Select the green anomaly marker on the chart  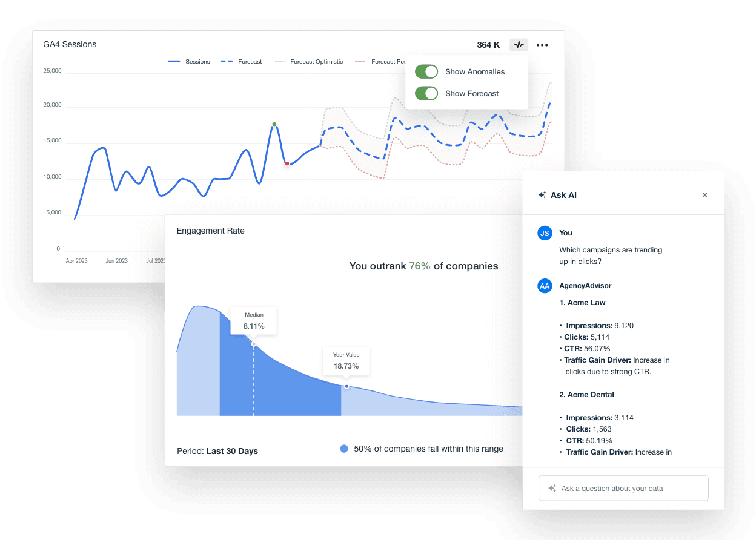pos(274,125)
